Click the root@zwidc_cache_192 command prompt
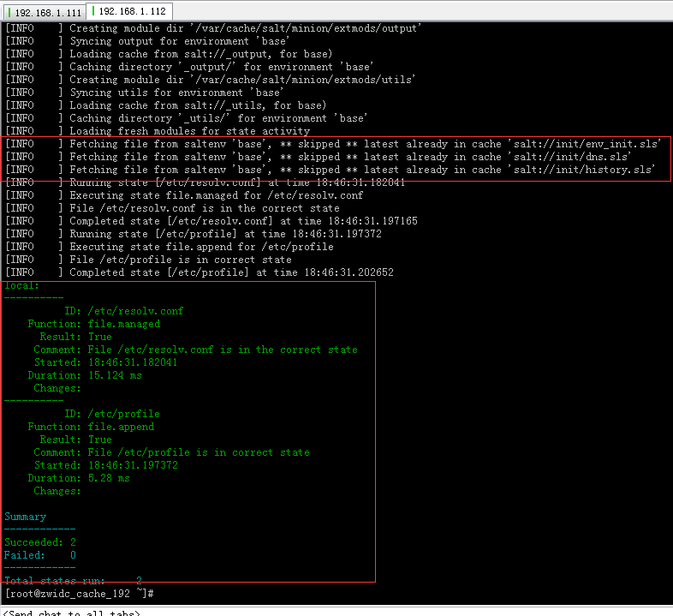 (x=79, y=594)
